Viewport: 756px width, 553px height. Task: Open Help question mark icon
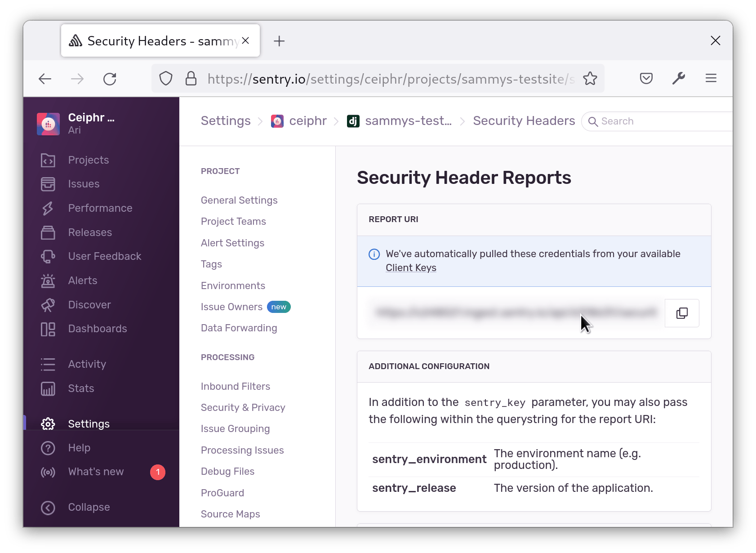click(48, 448)
